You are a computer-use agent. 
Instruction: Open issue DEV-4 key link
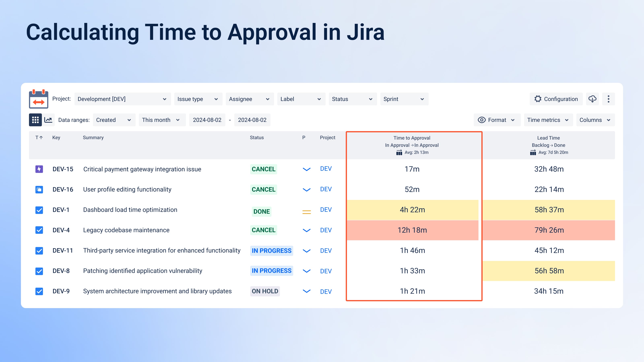[61, 230]
